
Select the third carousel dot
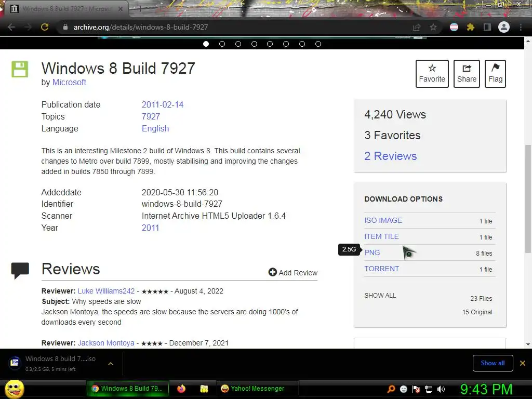(x=238, y=44)
